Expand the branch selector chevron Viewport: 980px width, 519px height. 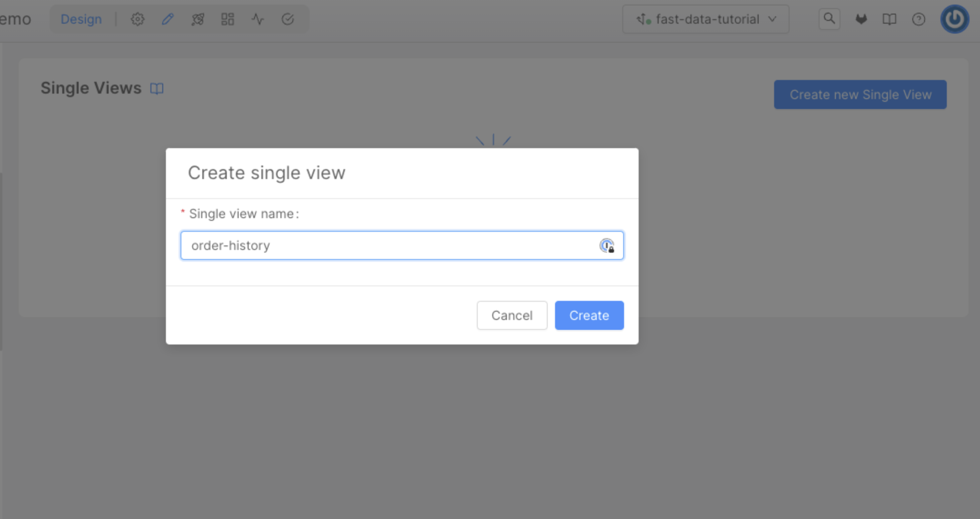tap(772, 19)
